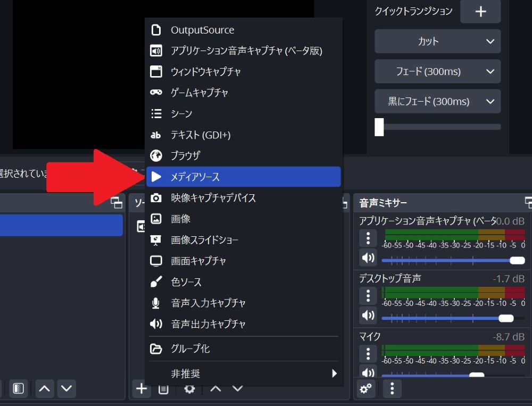Viewport: 532px width, 406px height.
Task: Select the OutputSource menu entry
Action: click(x=243, y=30)
